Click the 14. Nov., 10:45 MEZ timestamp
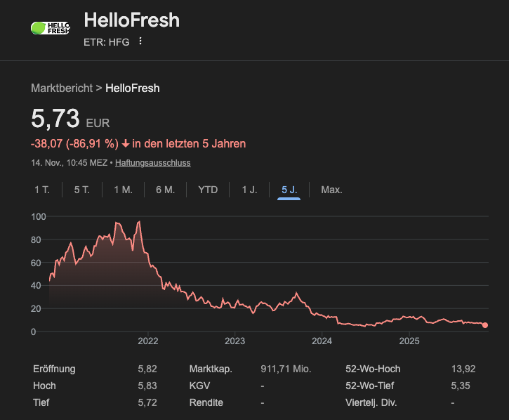The image size is (509, 420). pos(69,163)
